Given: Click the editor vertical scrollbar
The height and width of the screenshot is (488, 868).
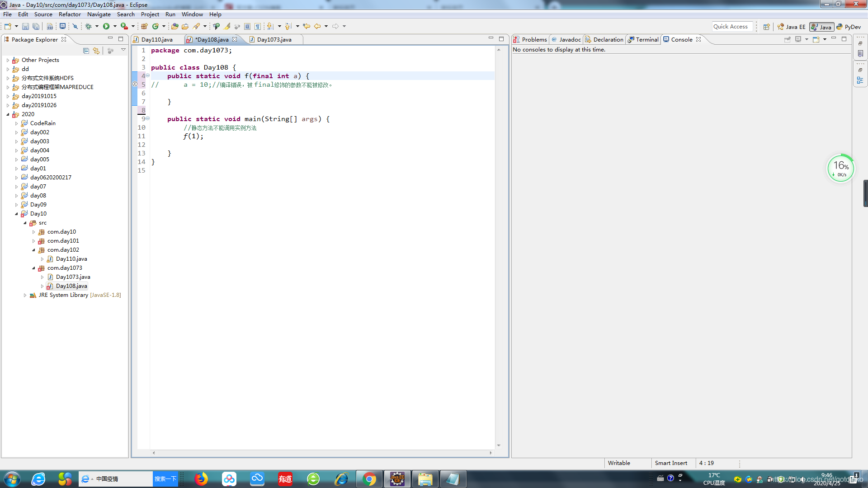Looking at the screenshot, I should coord(499,247).
